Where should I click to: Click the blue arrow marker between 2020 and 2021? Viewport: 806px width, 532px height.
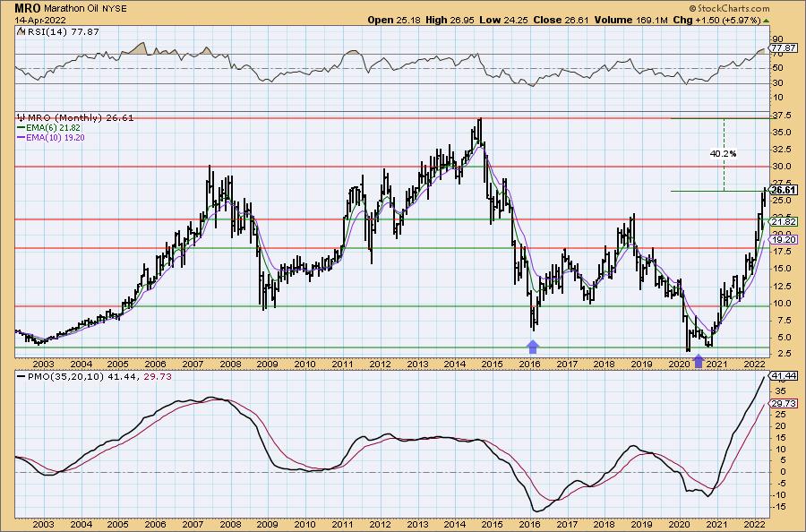[698, 361]
